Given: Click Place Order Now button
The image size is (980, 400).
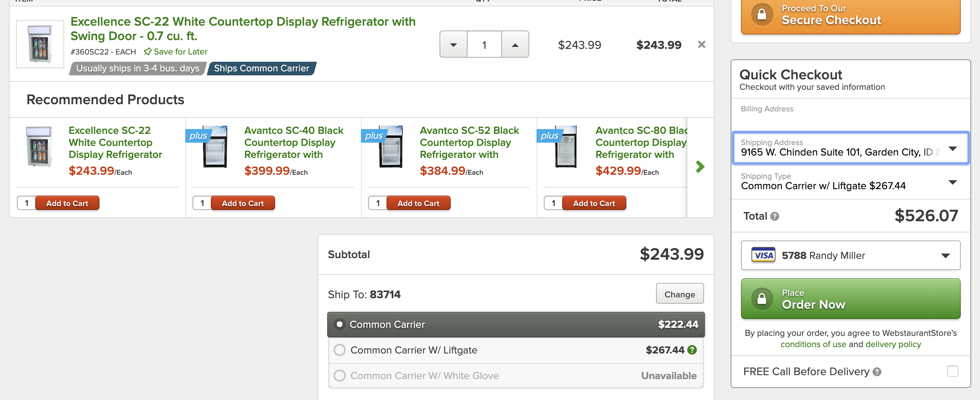Looking at the screenshot, I should (850, 299).
